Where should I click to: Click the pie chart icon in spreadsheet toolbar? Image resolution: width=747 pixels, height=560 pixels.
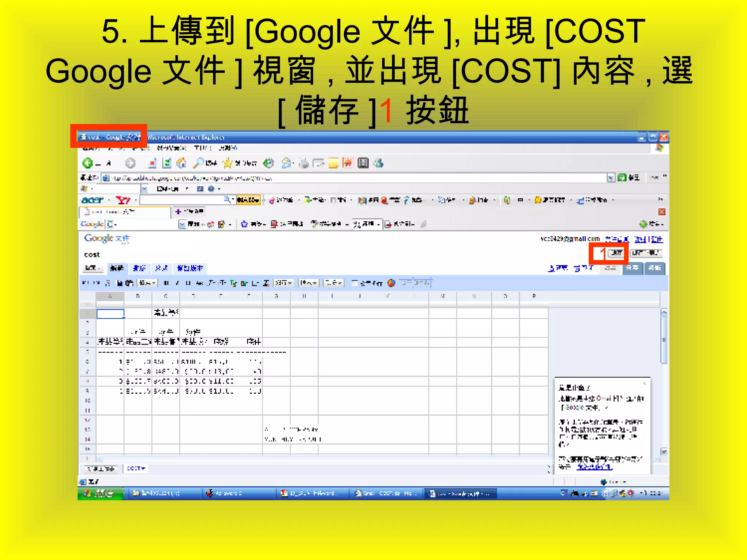click(x=391, y=283)
